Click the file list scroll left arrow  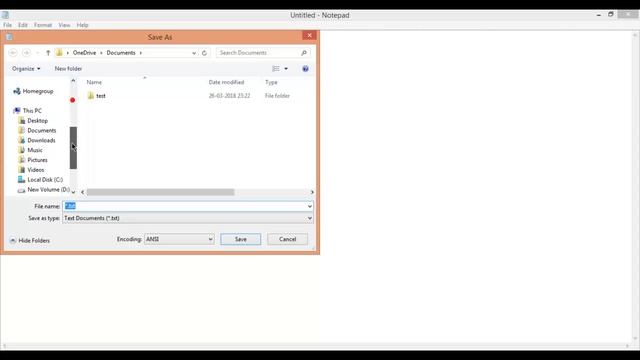point(82,192)
